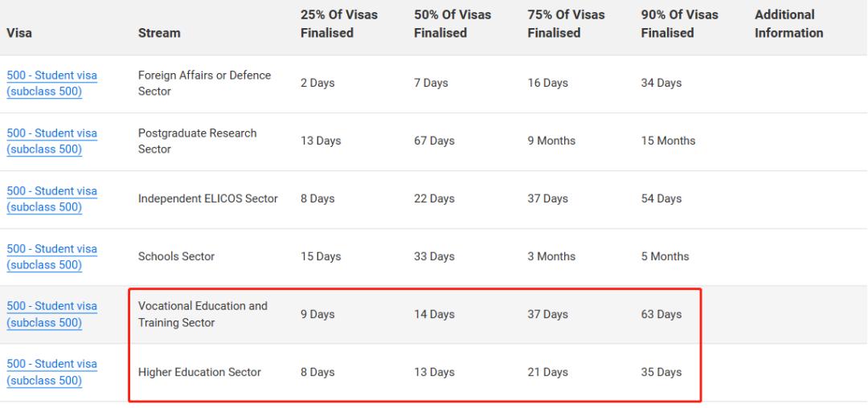Open Student visa link for Independent ELICOS row

point(52,199)
